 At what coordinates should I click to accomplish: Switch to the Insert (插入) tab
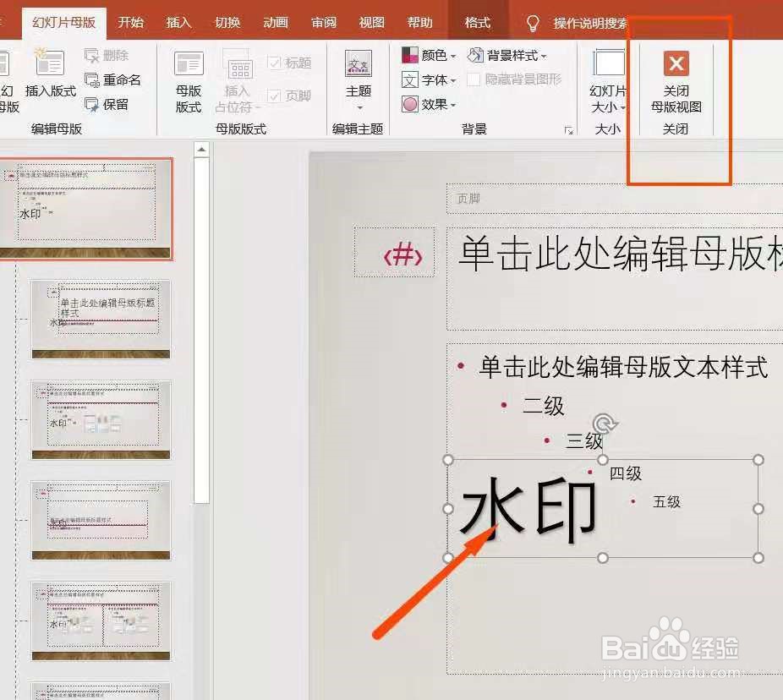pos(178,23)
